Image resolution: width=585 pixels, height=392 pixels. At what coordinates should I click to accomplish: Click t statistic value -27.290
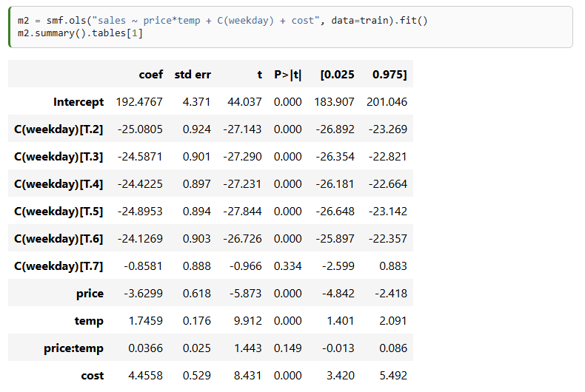click(242, 157)
